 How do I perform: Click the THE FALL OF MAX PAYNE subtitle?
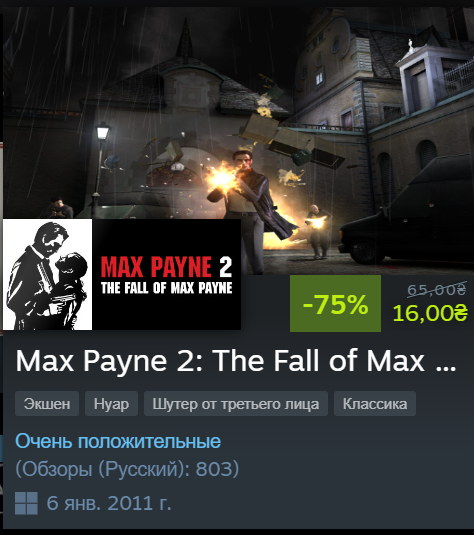pyautogui.click(x=167, y=288)
